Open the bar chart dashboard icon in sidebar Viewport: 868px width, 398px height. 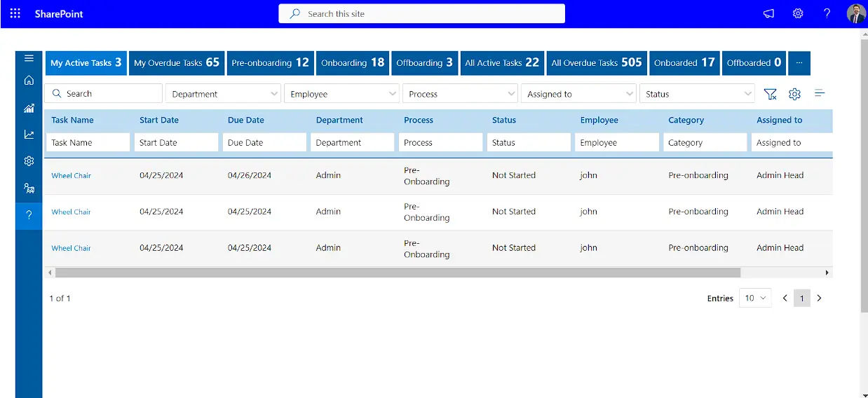[x=29, y=108]
